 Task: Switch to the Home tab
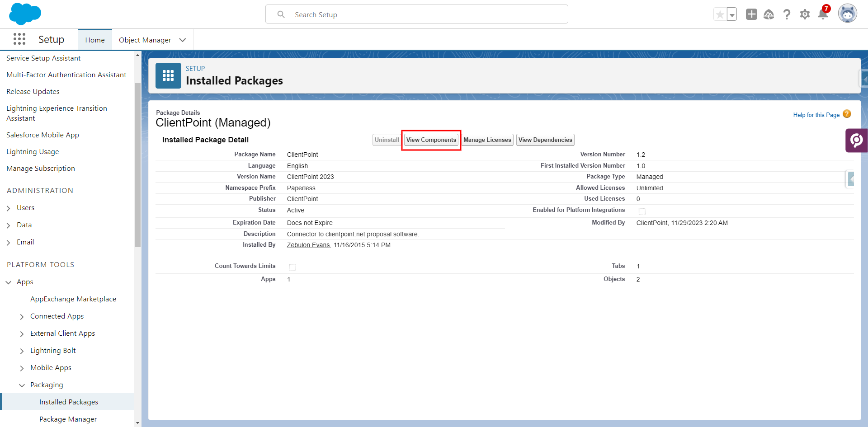(95, 40)
